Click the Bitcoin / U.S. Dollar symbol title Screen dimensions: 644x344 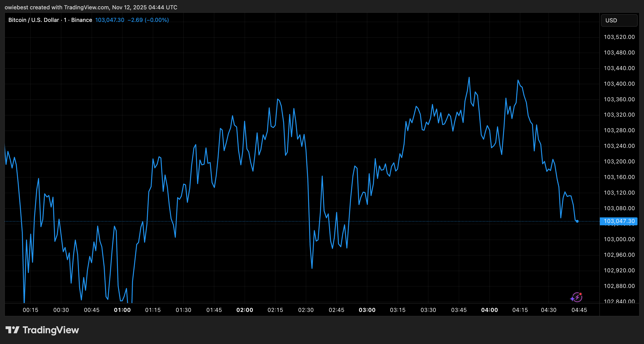[33, 20]
